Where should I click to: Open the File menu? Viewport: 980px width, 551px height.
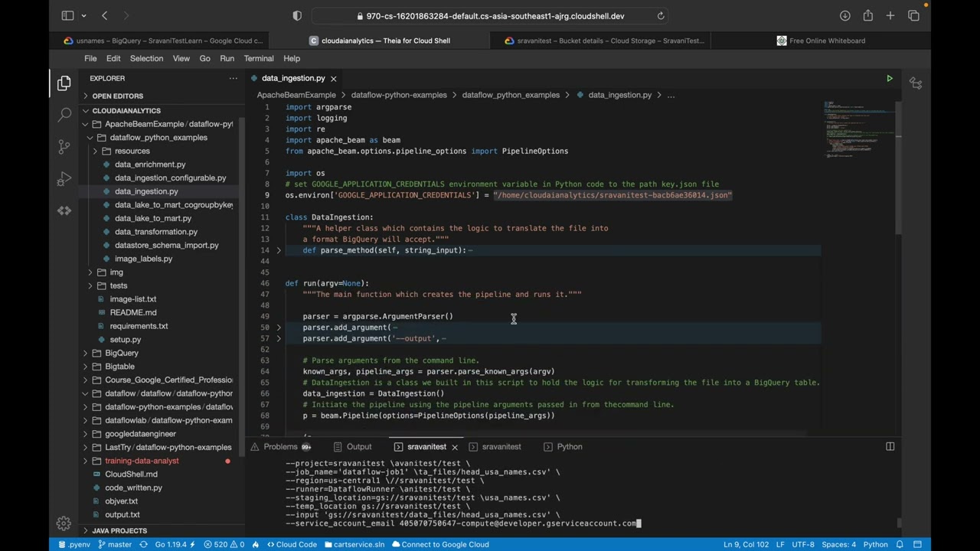(x=90, y=58)
